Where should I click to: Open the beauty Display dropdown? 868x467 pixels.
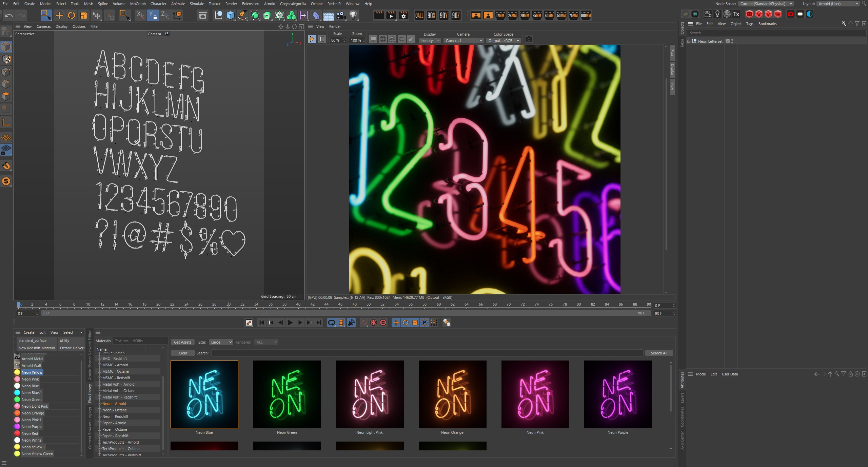point(430,41)
